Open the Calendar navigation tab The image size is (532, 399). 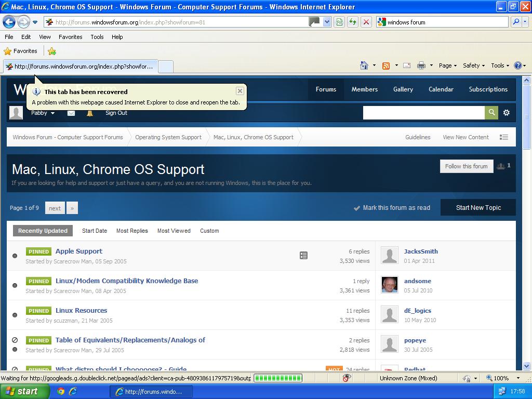pos(441,89)
